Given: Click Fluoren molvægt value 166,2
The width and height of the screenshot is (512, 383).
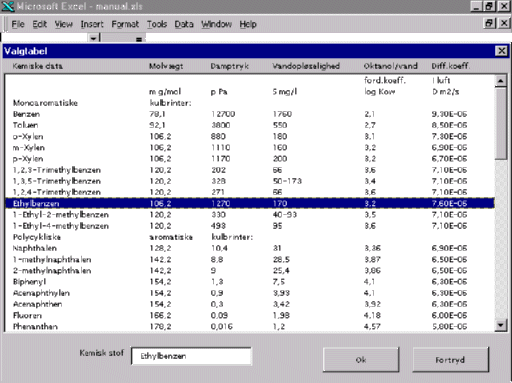Looking at the screenshot, I should 160,315.
